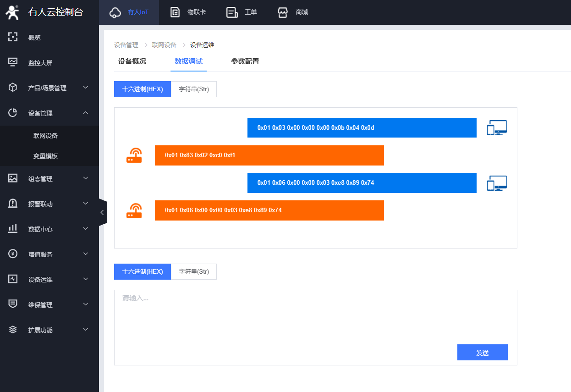Open the 物联卡 top navigation item
The height and width of the screenshot is (392, 571).
(x=188, y=12)
